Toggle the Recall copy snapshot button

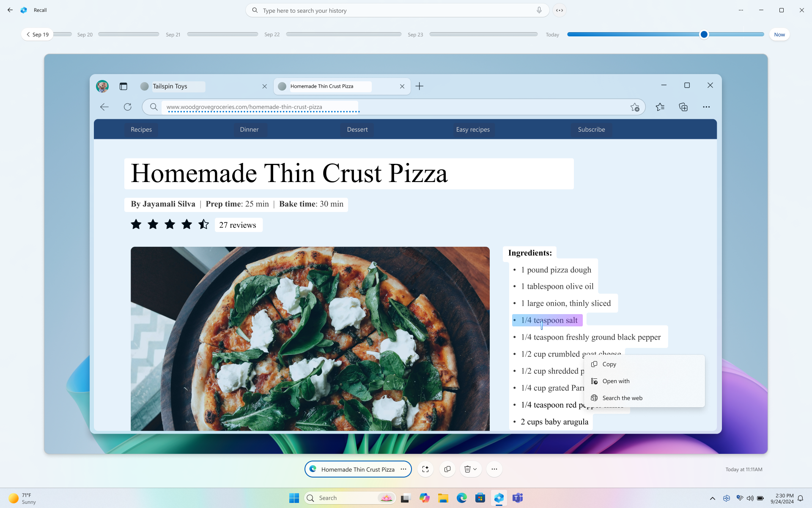[447, 469]
